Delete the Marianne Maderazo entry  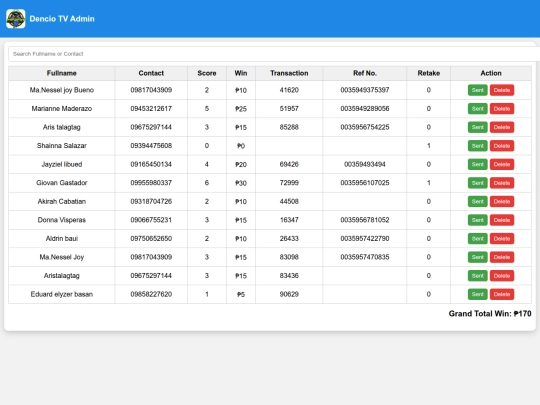[502, 109]
